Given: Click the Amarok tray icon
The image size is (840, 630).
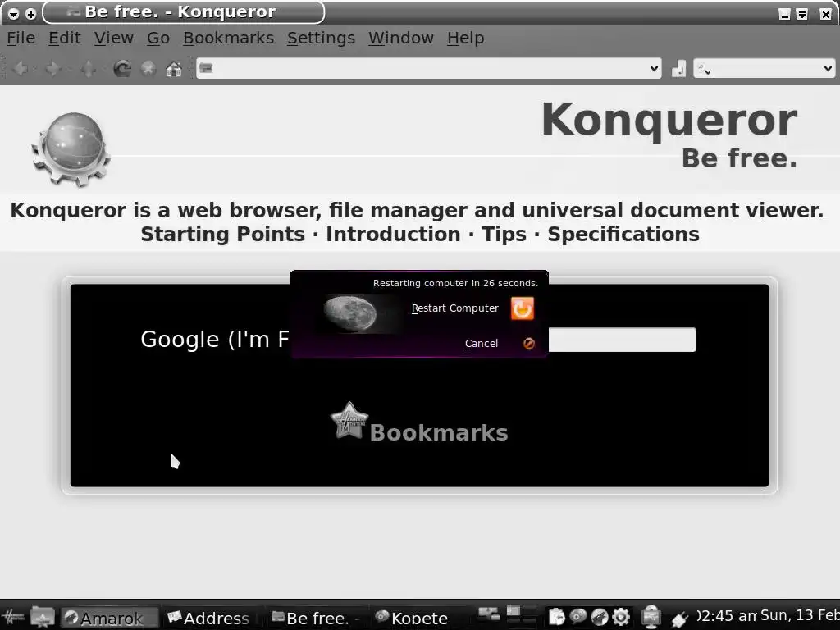Looking at the screenshot, I should point(600,617).
